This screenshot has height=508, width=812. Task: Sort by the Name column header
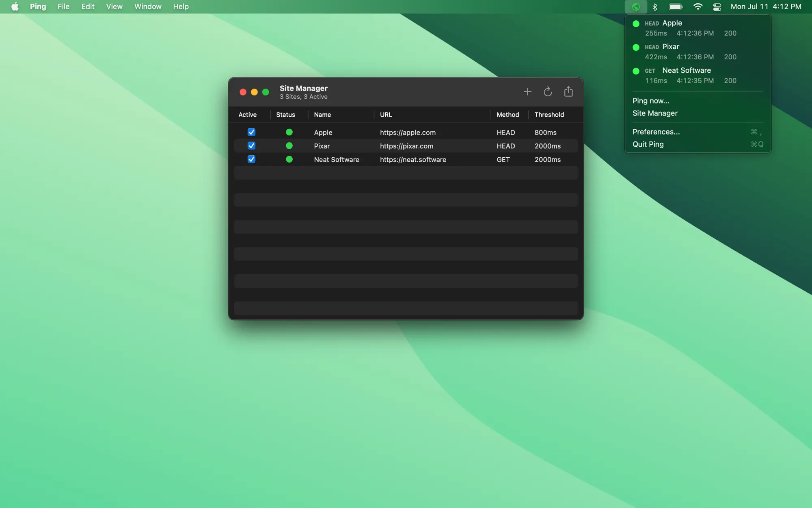click(x=322, y=115)
